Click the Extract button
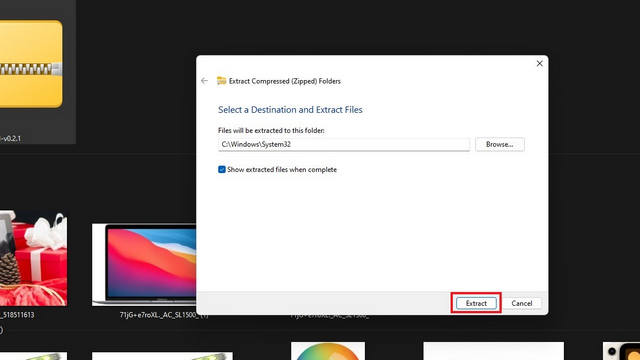This screenshot has height=360, width=640. tap(476, 303)
